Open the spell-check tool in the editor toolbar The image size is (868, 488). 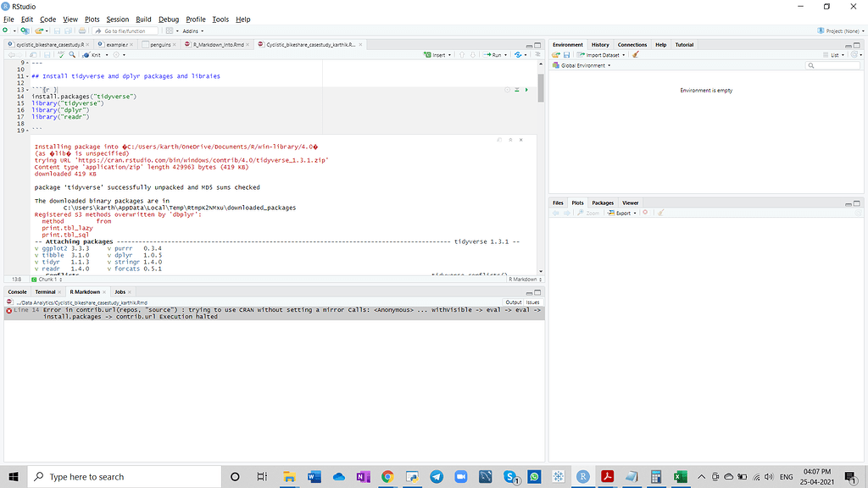tap(62, 56)
